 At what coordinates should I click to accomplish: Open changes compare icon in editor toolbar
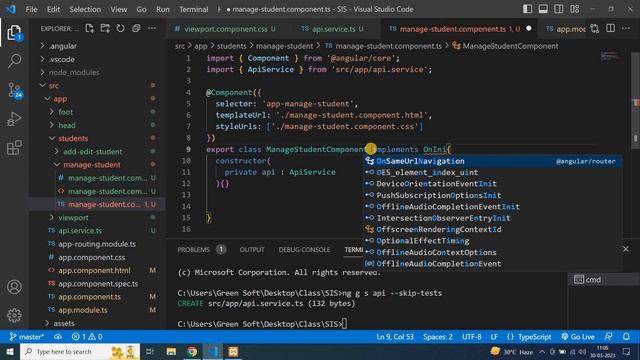coord(595,29)
